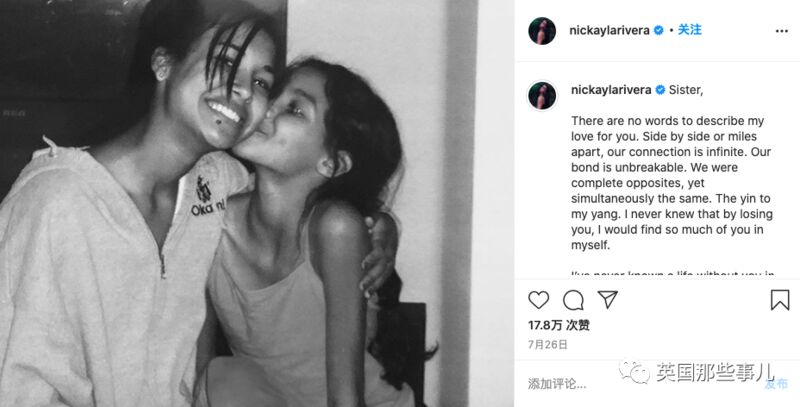Click nickaylarivera username in the caption
800x407 pixels.
pos(611,90)
